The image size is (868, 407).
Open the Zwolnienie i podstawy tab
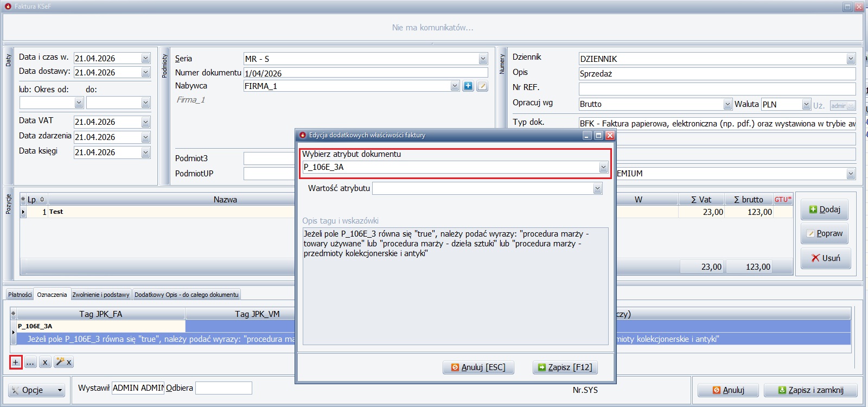point(101,295)
